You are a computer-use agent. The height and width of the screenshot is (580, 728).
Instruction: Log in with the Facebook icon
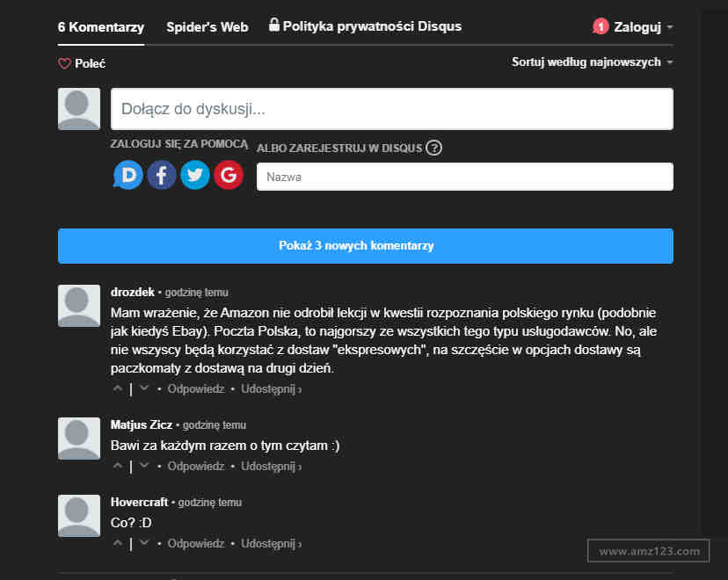click(162, 175)
